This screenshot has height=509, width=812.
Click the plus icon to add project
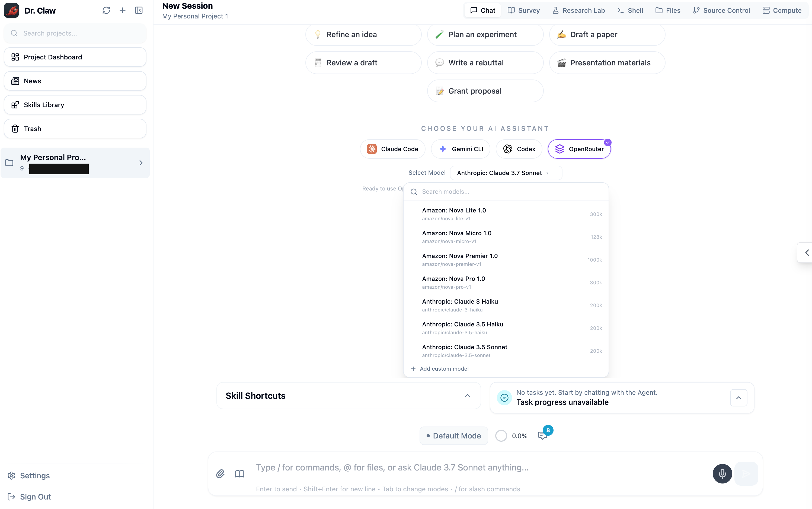[123, 10]
